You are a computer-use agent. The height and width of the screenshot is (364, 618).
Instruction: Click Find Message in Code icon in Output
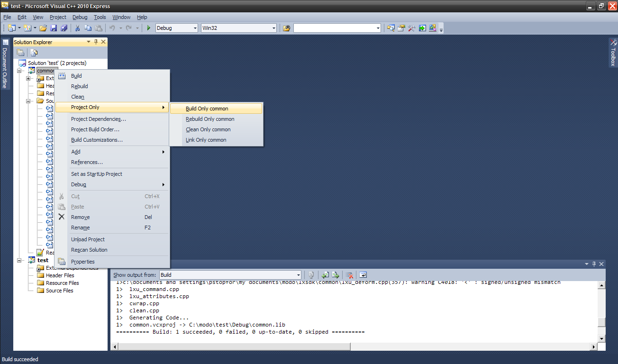[x=311, y=275]
